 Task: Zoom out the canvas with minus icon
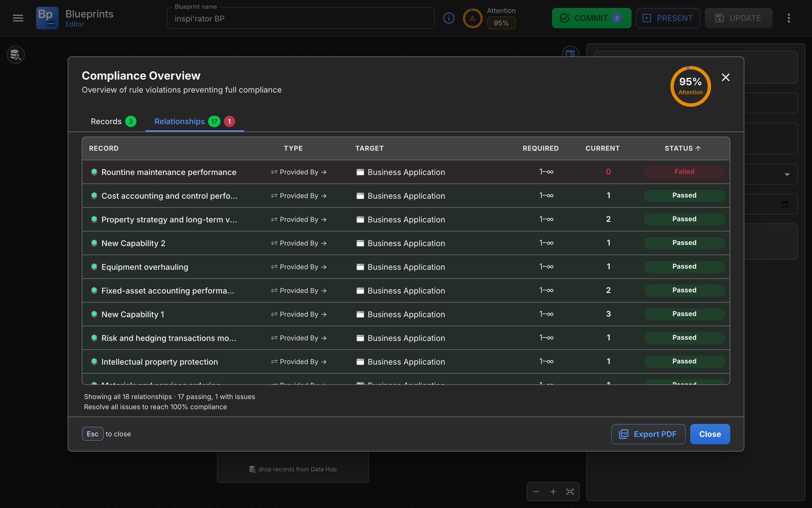pyautogui.click(x=536, y=492)
